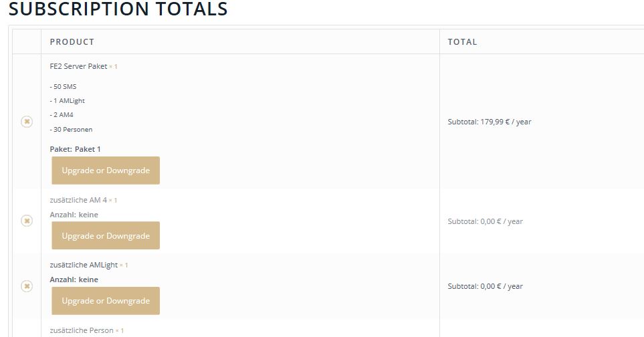Remove FE2 Server Paket from subscription
644x337 pixels.
[27, 122]
